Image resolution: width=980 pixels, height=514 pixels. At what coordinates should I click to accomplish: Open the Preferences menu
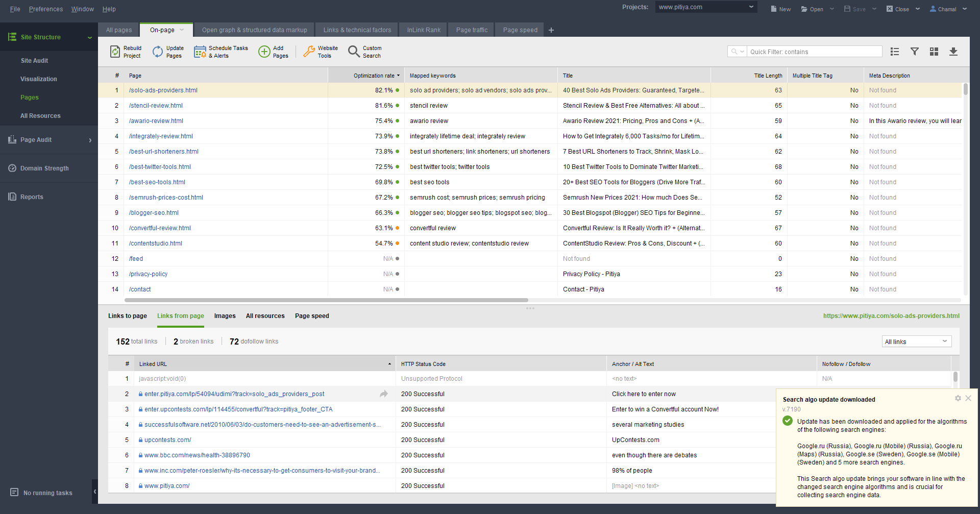point(46,9)
